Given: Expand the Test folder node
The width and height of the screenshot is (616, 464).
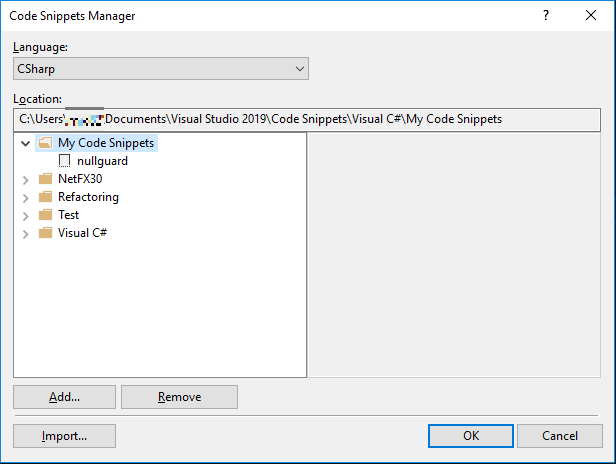Looking at the screenshot, I should point(25,215).
